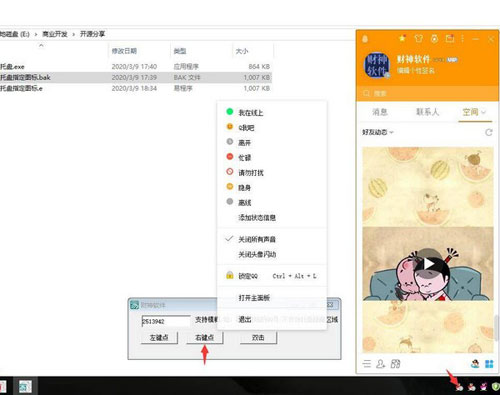Click the round medal icon in QQ header
This screenshot has height=395, width=500.
pos(434,39)
